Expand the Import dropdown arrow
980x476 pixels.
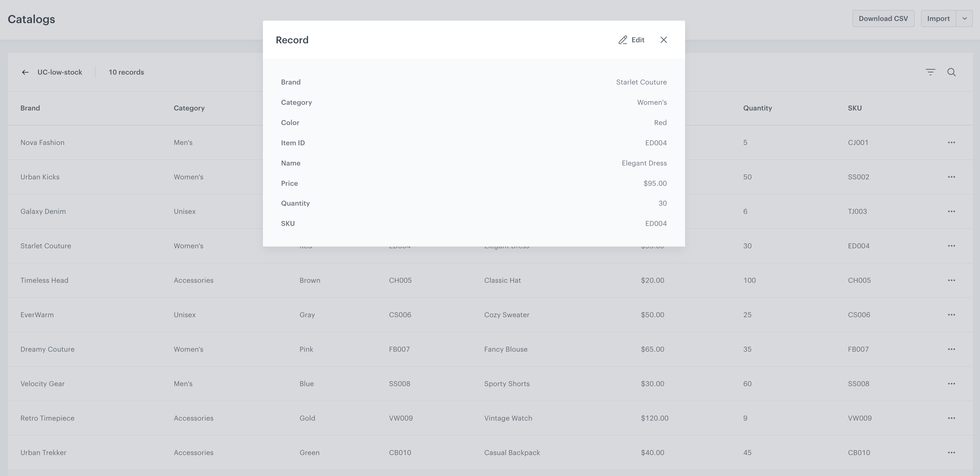964,18
